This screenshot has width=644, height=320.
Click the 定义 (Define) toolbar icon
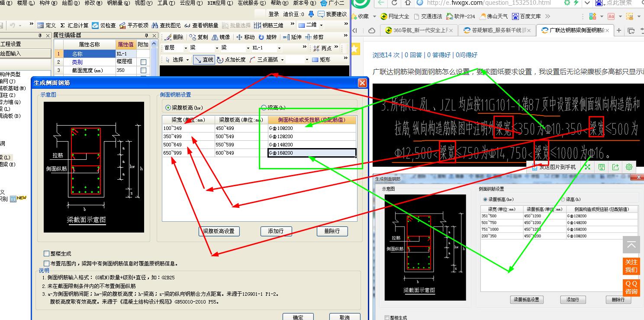click(x=47, y=26)
